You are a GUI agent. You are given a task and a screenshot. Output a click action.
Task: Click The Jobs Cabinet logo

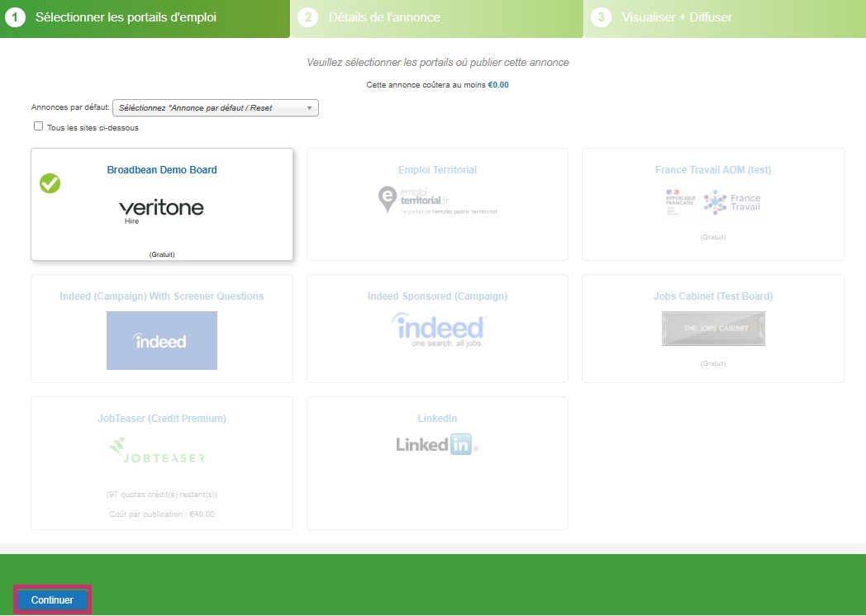tap(713, 329)
